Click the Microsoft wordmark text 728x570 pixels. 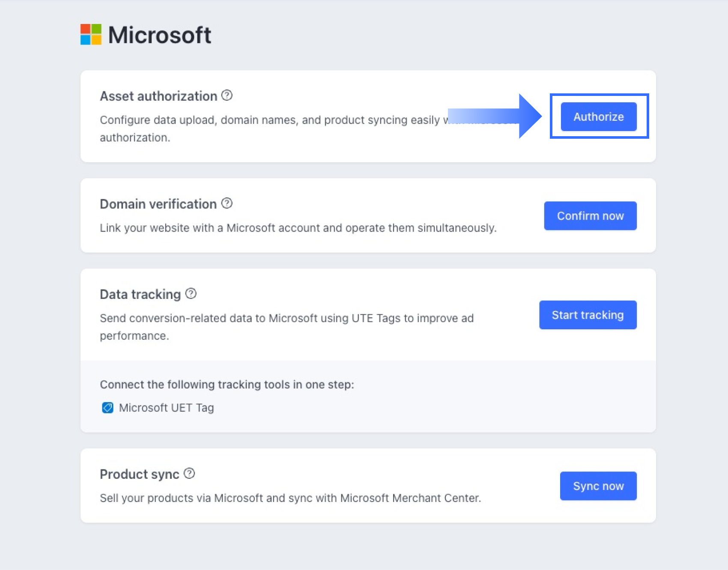coord(159,35)
